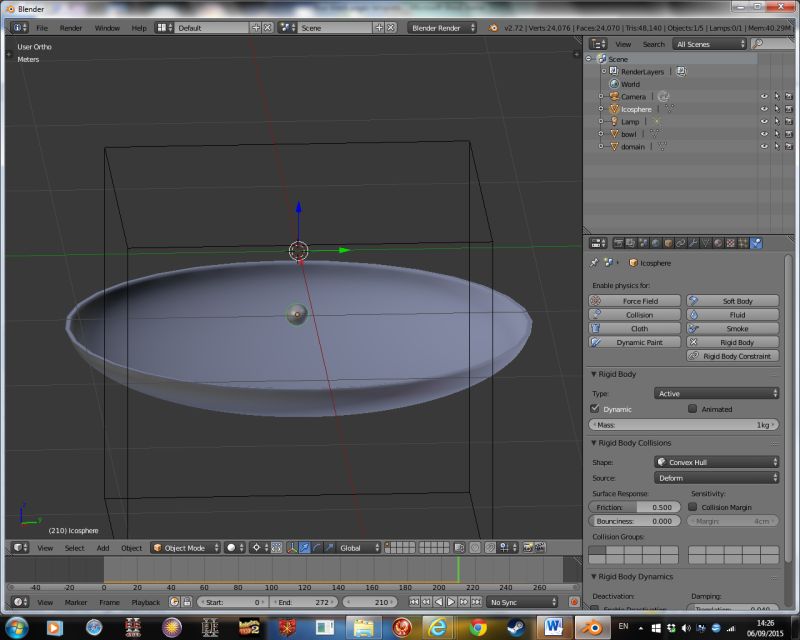
Task: Click the Textures checkerboard tab icon
Action: click(731, 242)
